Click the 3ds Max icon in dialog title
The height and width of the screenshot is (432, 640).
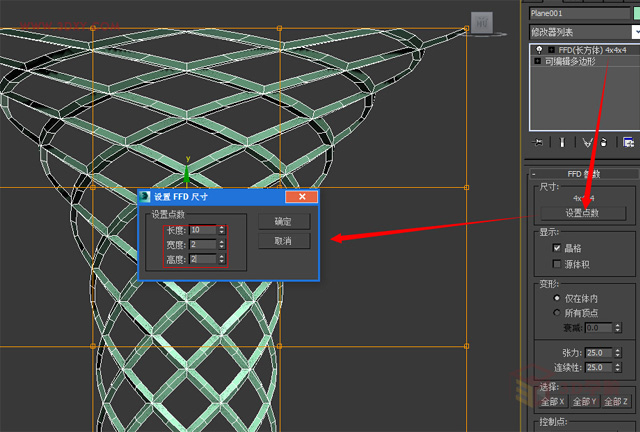pyautogui.click(x=145, y=196)
